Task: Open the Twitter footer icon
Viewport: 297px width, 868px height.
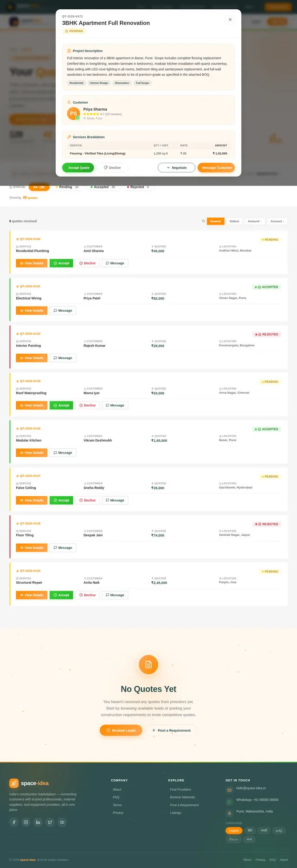Action: (x=50, y=822)
